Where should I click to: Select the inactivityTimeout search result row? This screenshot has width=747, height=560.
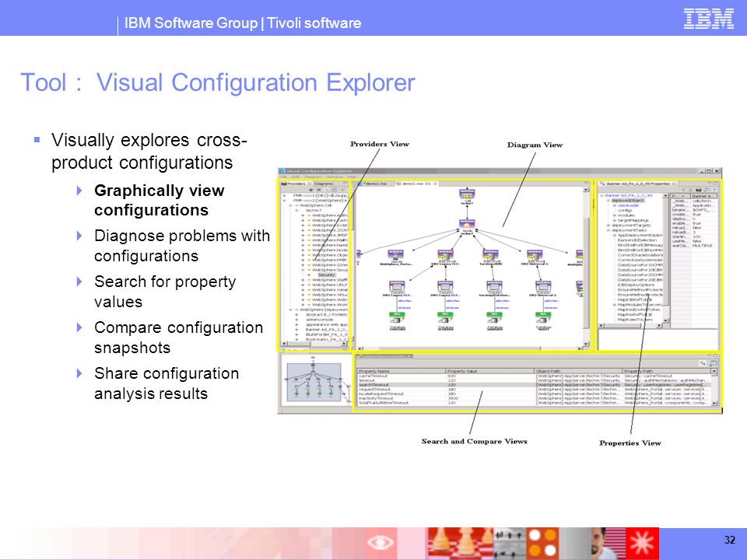pyautogui.click(x=534, y=398)
